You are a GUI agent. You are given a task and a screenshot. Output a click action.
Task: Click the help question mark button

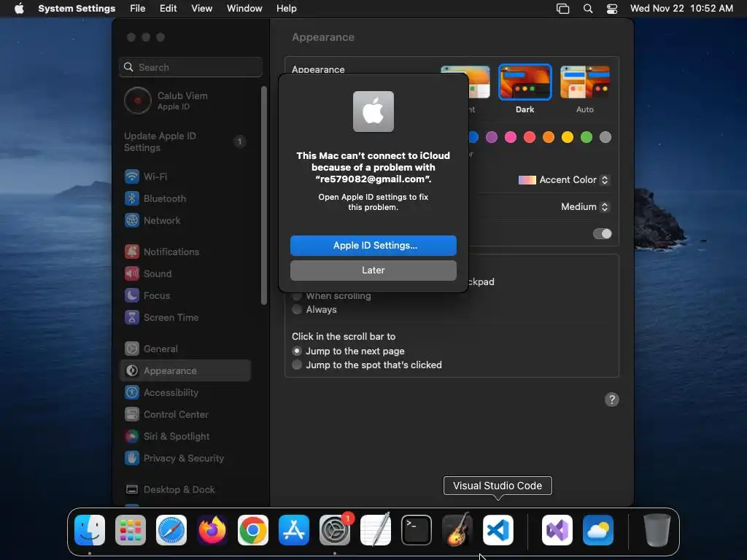click(612, 400)
